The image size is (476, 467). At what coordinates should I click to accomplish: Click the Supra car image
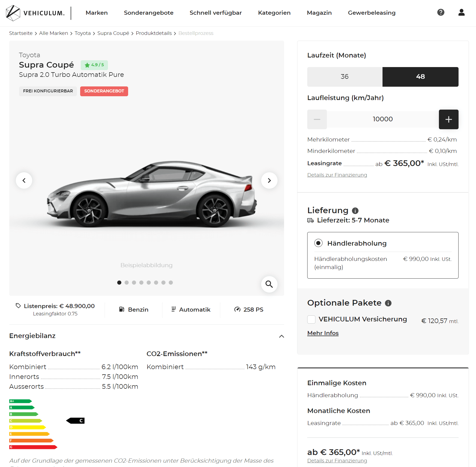152,194
